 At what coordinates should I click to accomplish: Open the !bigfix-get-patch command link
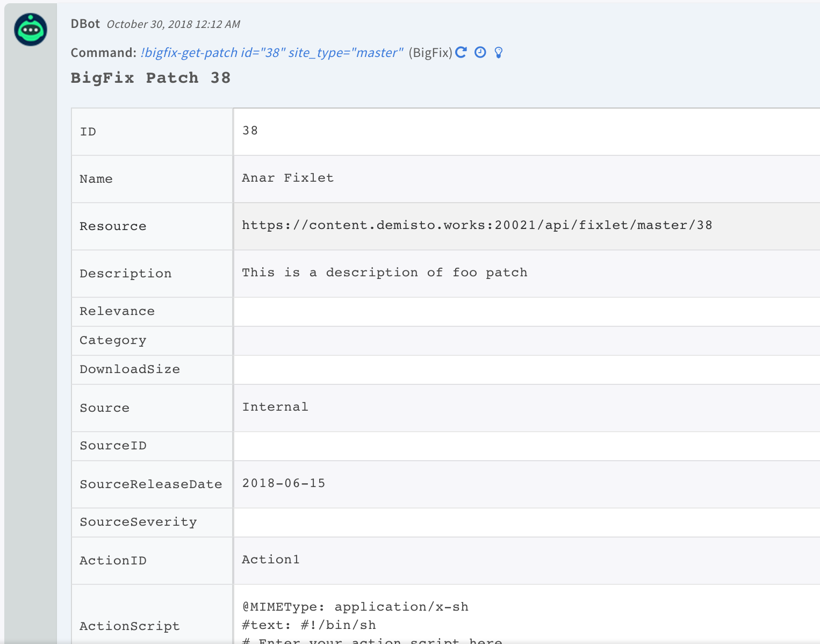[x=271, y=53]
